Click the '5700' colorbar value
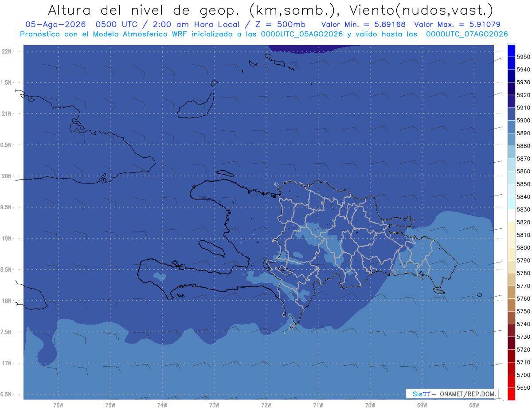Image resolution: width=532 pixels, height=411 pixels. pyautogui.click(x=524, y=375)
